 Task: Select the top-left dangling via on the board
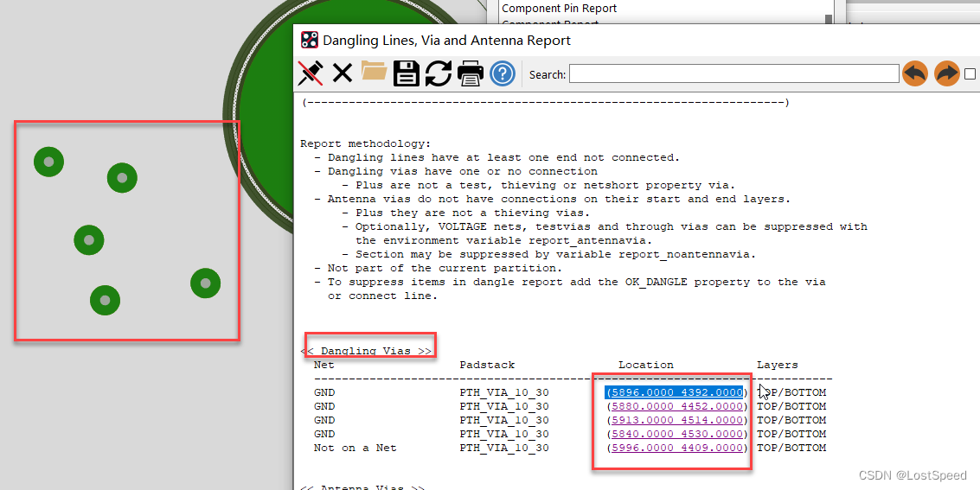coord(48,162)
